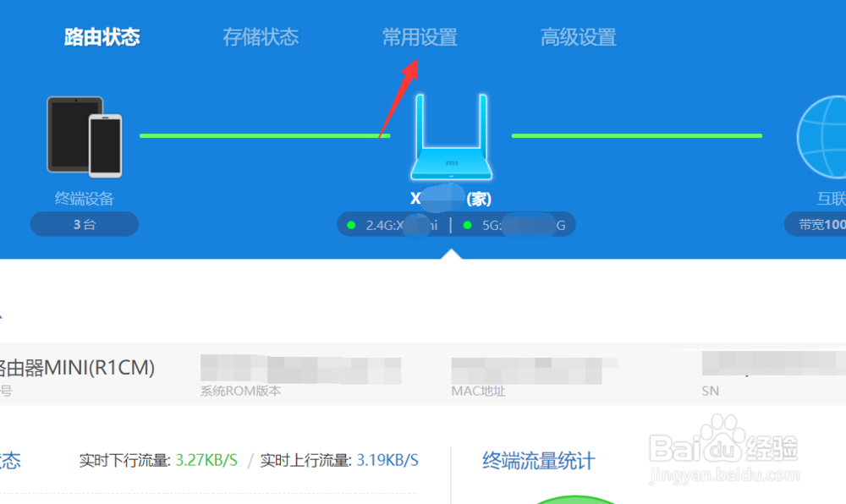
Task: Open the 常用设置 tab
Action: (420, 36)
